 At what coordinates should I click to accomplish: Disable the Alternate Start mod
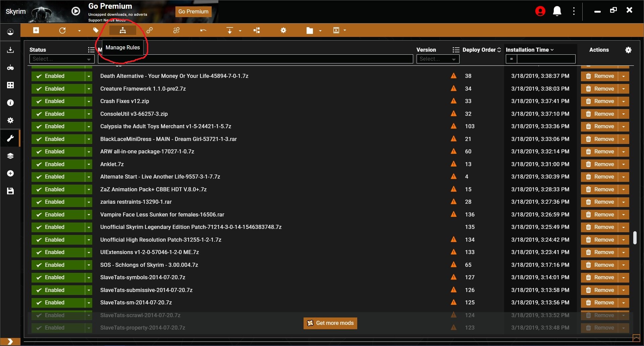pyautogui.click(x=58, y=177)
